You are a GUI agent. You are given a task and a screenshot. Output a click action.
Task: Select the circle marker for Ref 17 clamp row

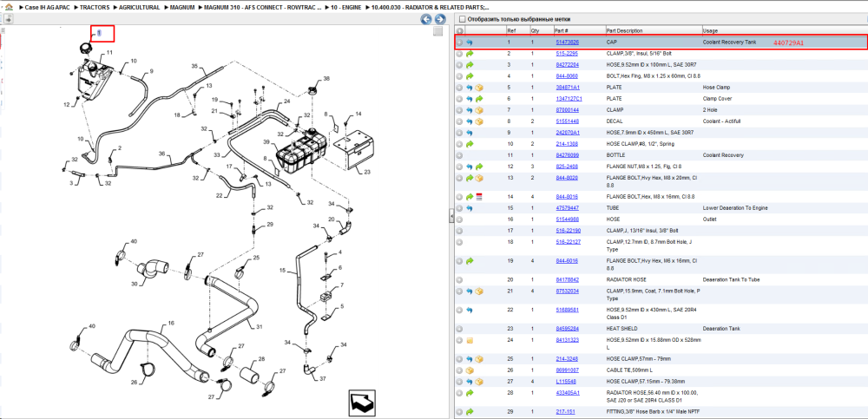[459, 231]
